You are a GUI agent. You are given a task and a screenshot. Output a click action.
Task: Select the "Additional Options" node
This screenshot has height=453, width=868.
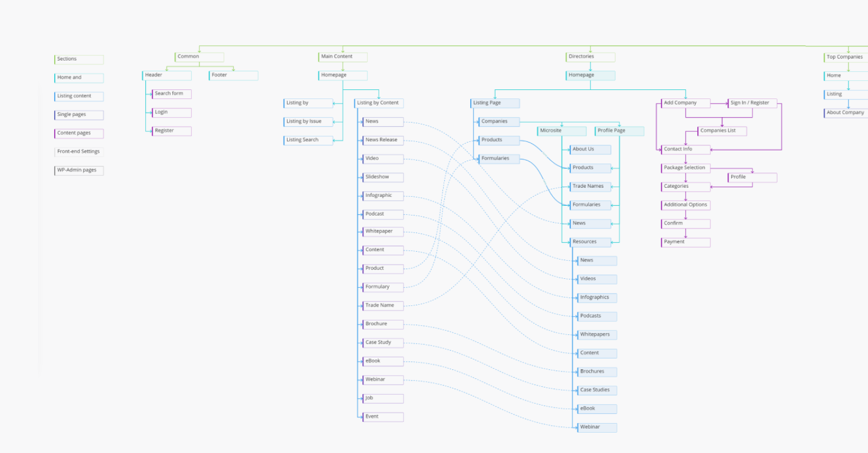(x=686, y=205)
